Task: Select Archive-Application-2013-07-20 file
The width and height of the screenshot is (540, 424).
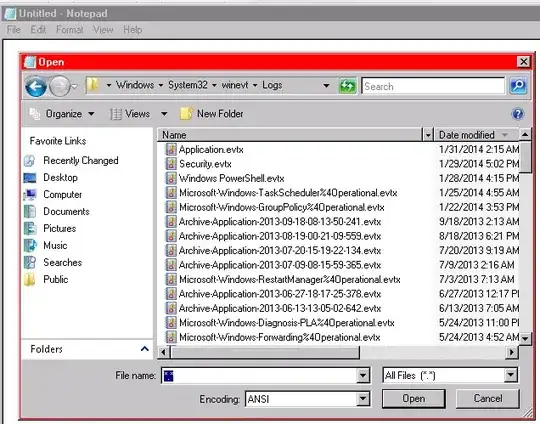Action: [x=273, y=251]
